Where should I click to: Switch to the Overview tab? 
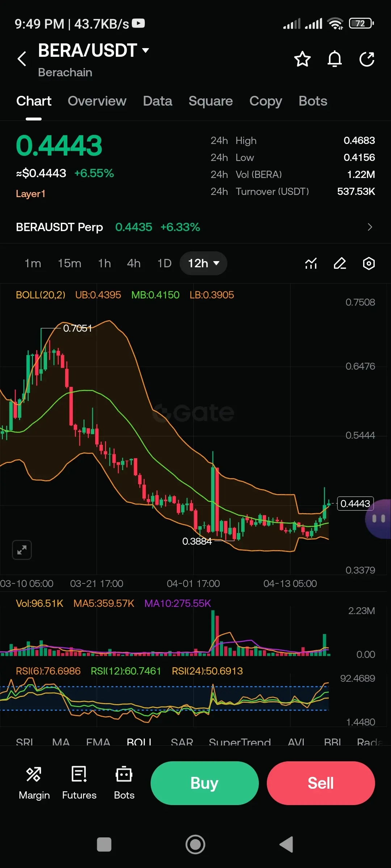coord(97,101)
